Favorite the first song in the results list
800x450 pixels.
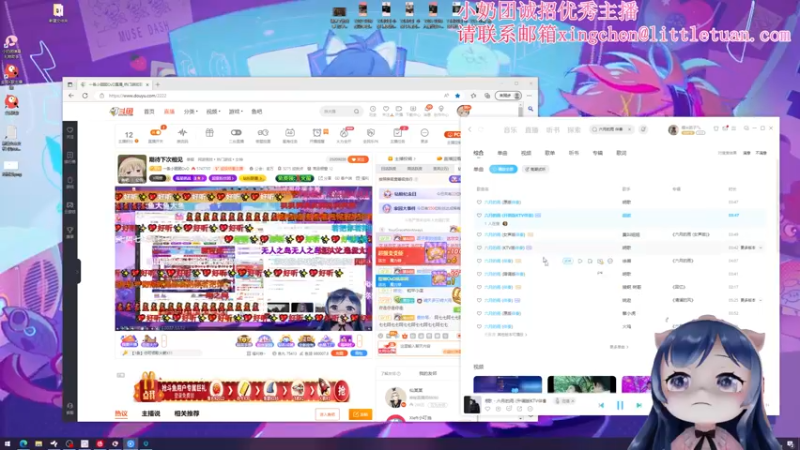click(479, 202)
